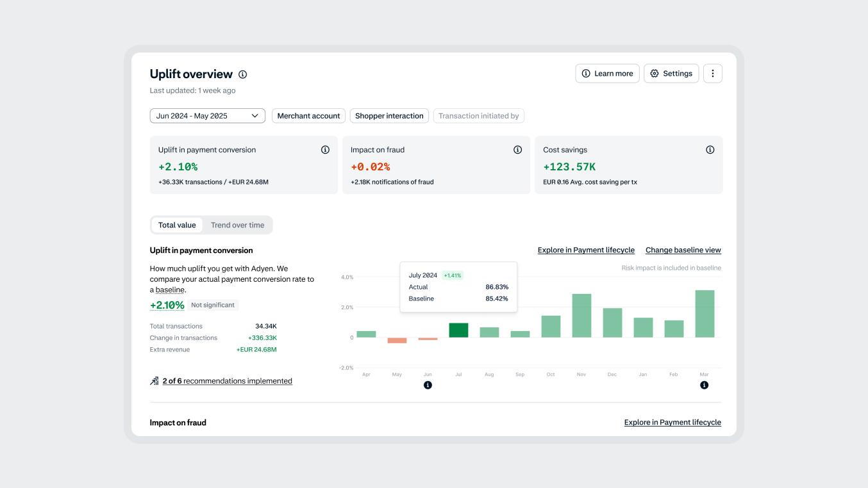Image resolution: width=868 pixels, height=488 pixels.
Task: Click the info icon on the Impact on fraud card
Action: coord(517,149)
